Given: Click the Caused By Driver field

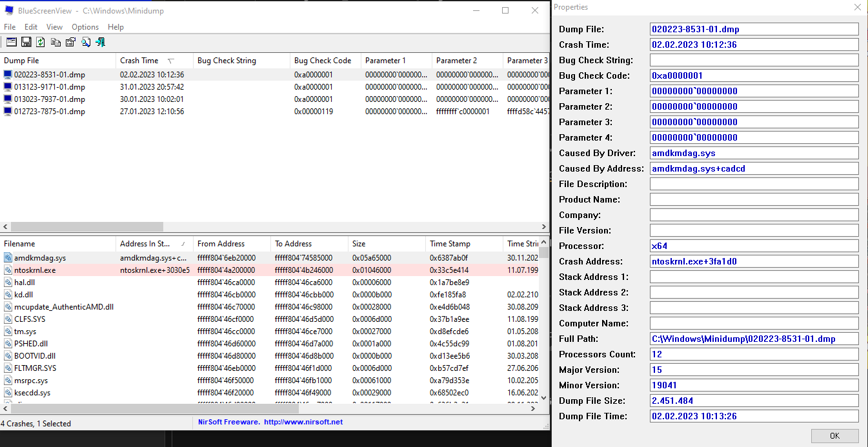Looking at the screenshot, I should coord(754,153).
